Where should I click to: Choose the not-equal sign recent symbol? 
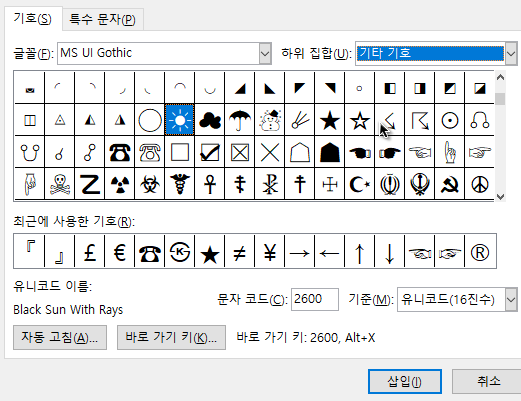click(x=240, y=251)
